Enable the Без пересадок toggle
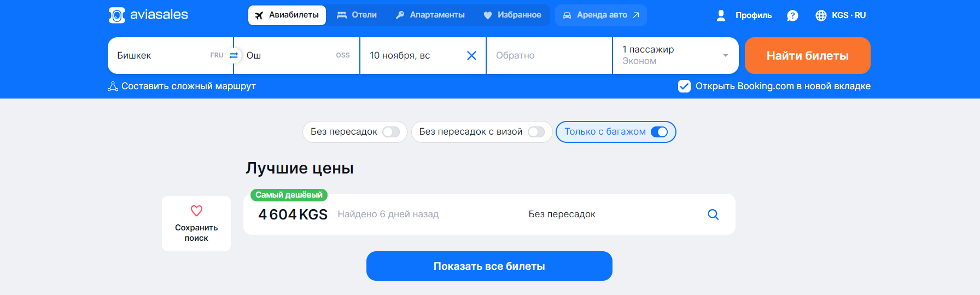The width and height of the screenshot is (980, 295). [x=391, y=132]
